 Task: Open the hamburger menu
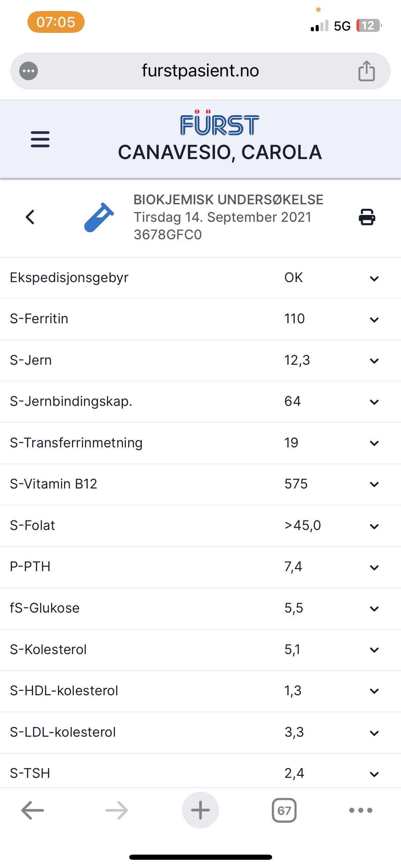pyautogui.click(x=40, y=139)
